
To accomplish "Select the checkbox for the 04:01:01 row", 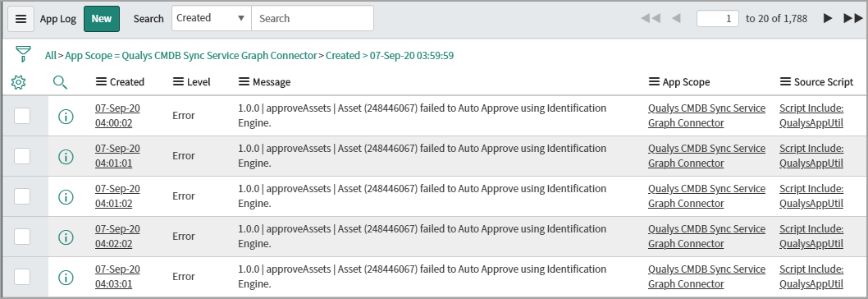I will 22,156.
